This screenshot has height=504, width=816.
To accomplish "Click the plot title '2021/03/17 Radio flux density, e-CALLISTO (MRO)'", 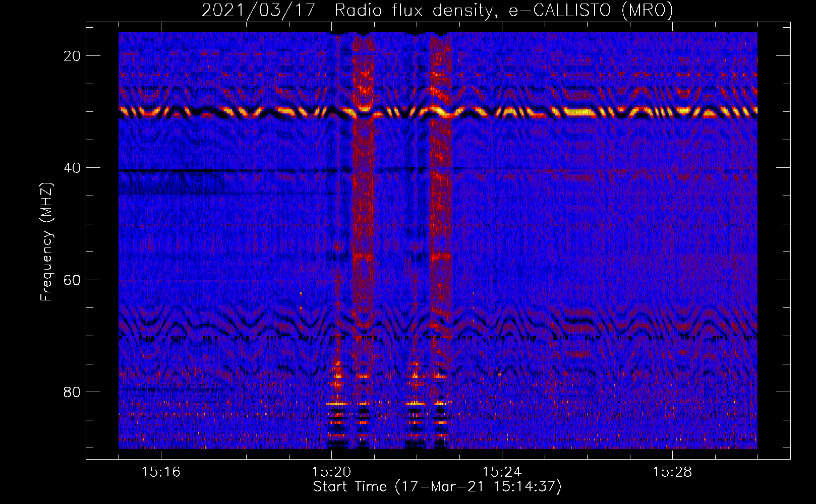I will tap(437, 11).
